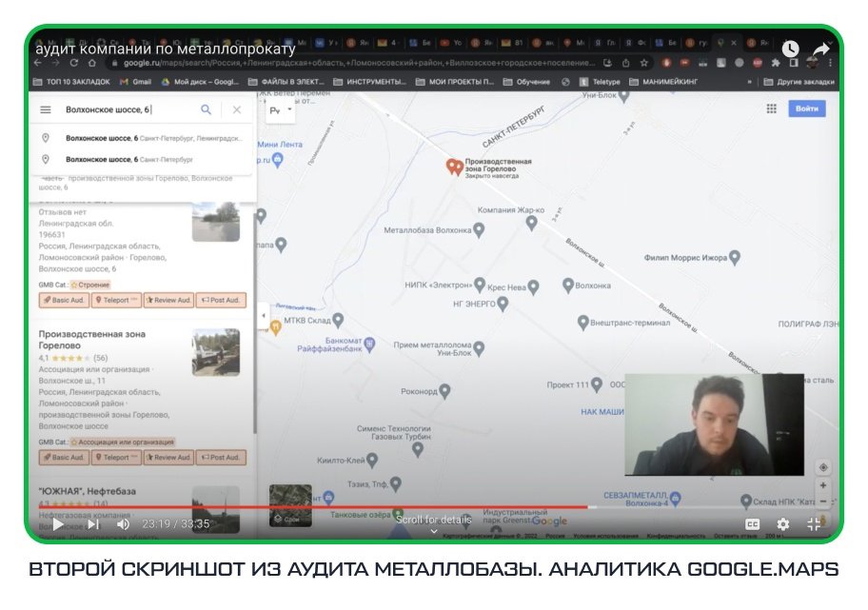Zoom in the map with plus
Viewport: 868px width, 610px height.
[823, 485]
